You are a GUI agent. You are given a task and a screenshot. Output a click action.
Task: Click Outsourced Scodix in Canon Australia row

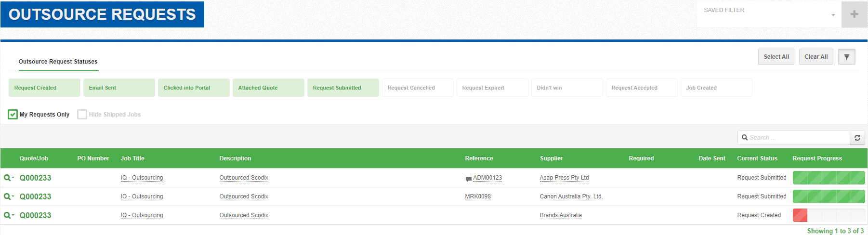point(244,196)
